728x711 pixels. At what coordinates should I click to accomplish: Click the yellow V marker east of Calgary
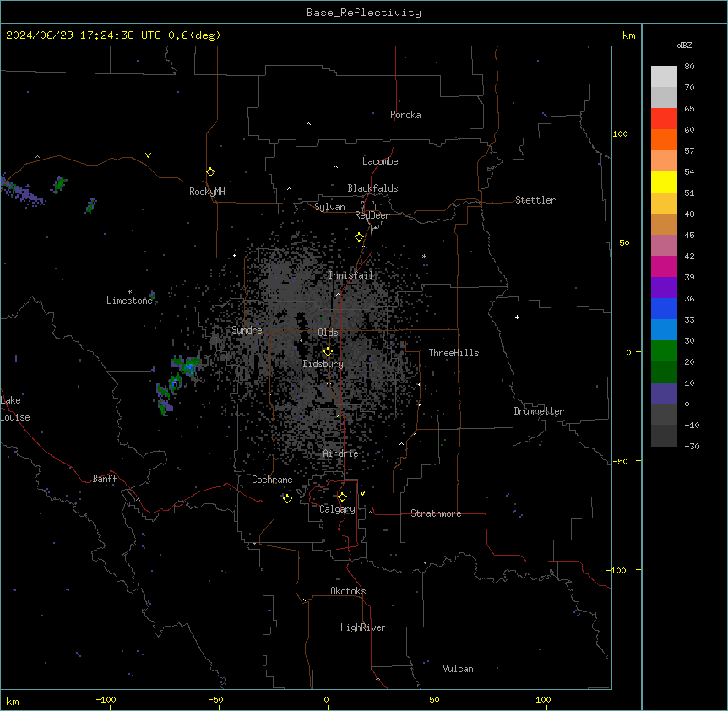pyautogui.click(x=362, y=493)
